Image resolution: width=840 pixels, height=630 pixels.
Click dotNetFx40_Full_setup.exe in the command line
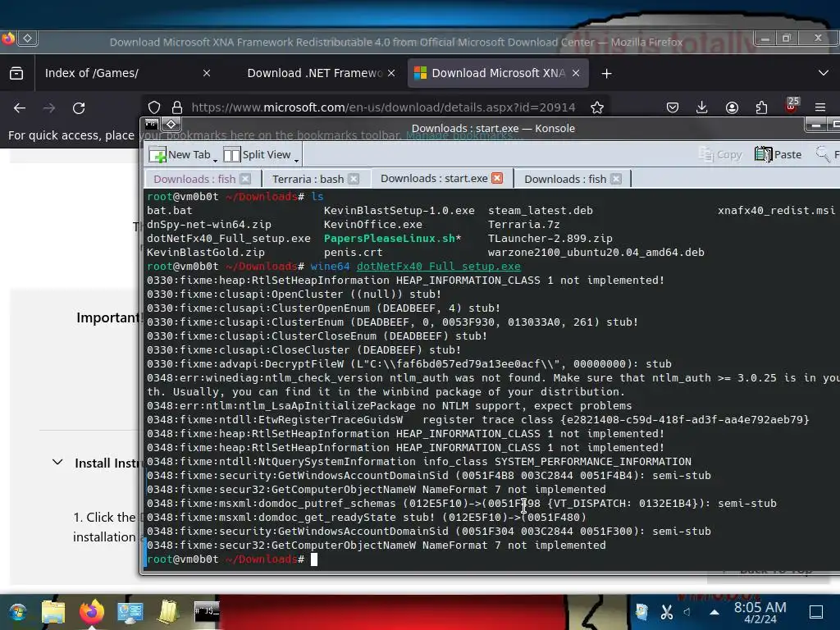tap(438, 267)
